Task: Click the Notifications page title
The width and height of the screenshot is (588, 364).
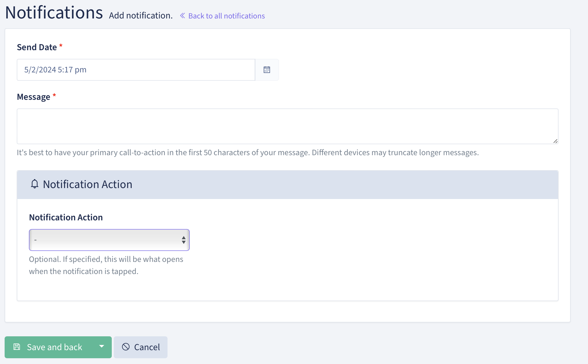Action: [x=54, y=13]
